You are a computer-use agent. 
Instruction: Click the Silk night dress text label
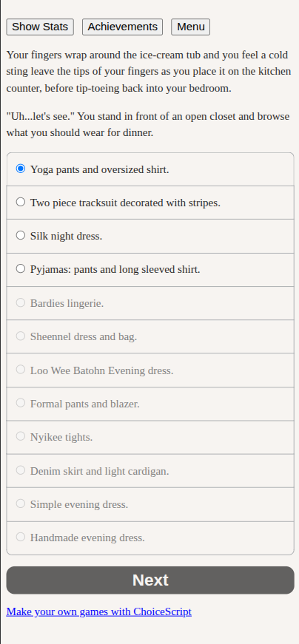click(66, 236)
